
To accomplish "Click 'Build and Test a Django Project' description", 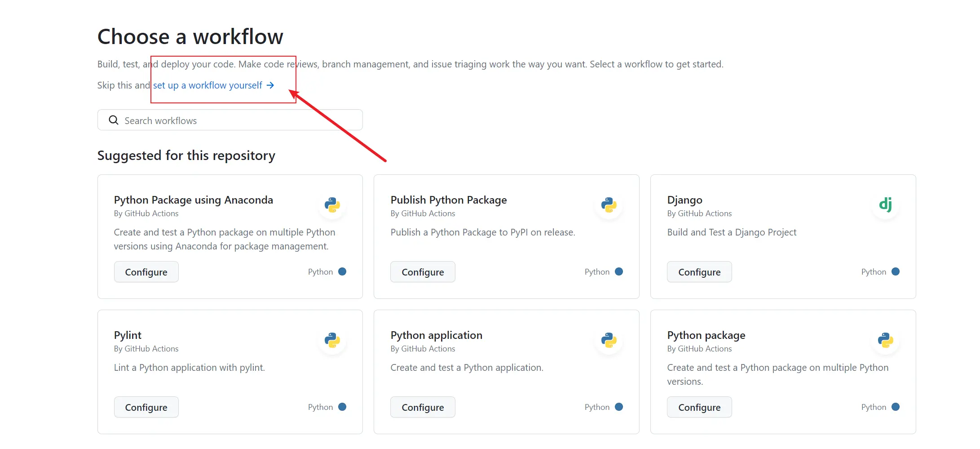I will (732, 232).
